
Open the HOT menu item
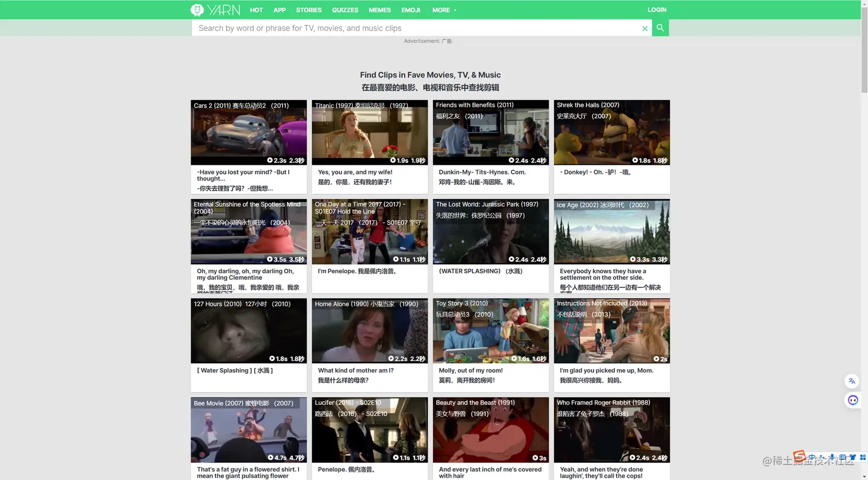[256, 10]
